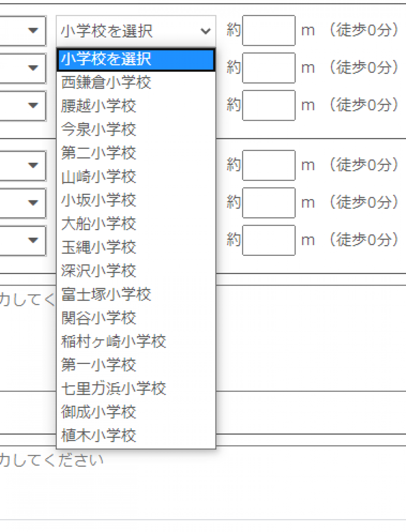Click the 小坂小学校 option

[99, 200]
